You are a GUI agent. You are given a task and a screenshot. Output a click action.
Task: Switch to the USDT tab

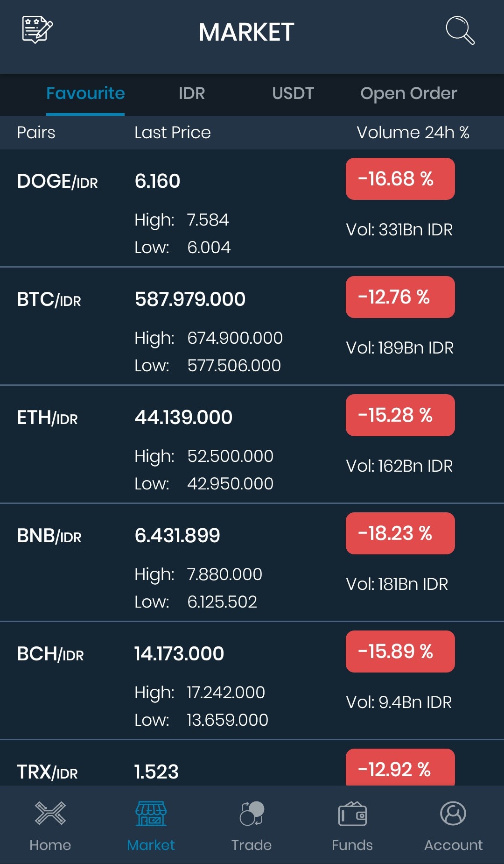(293, 93)
